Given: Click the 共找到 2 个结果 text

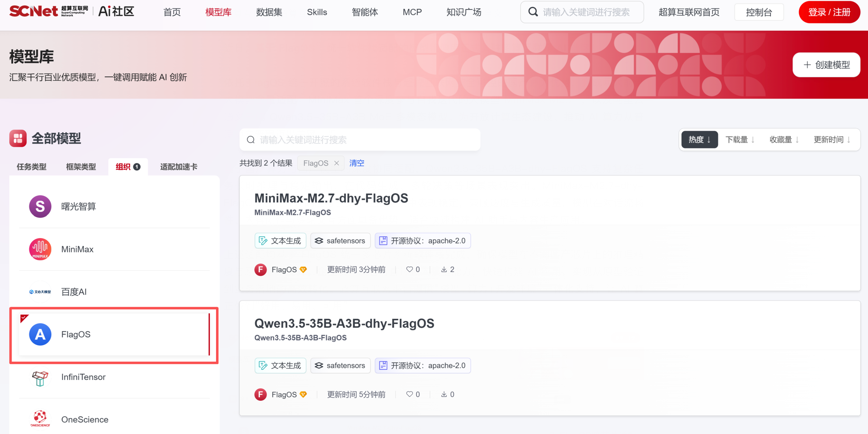Looking at the screenshot, I should click(x=265, y=163).
